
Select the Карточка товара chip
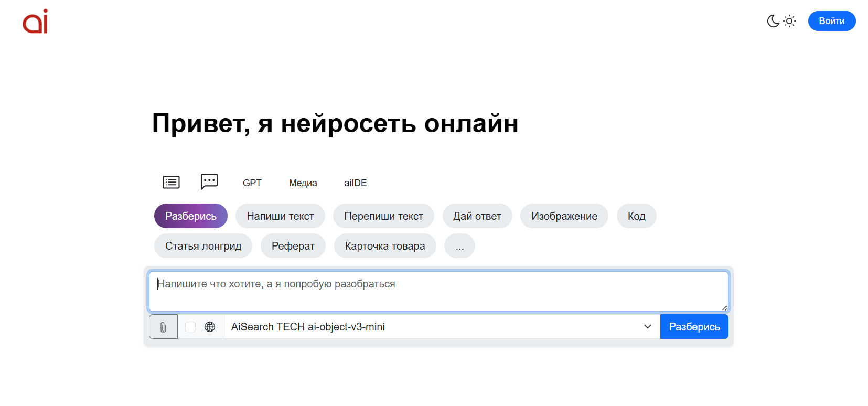tap(385, 246)
